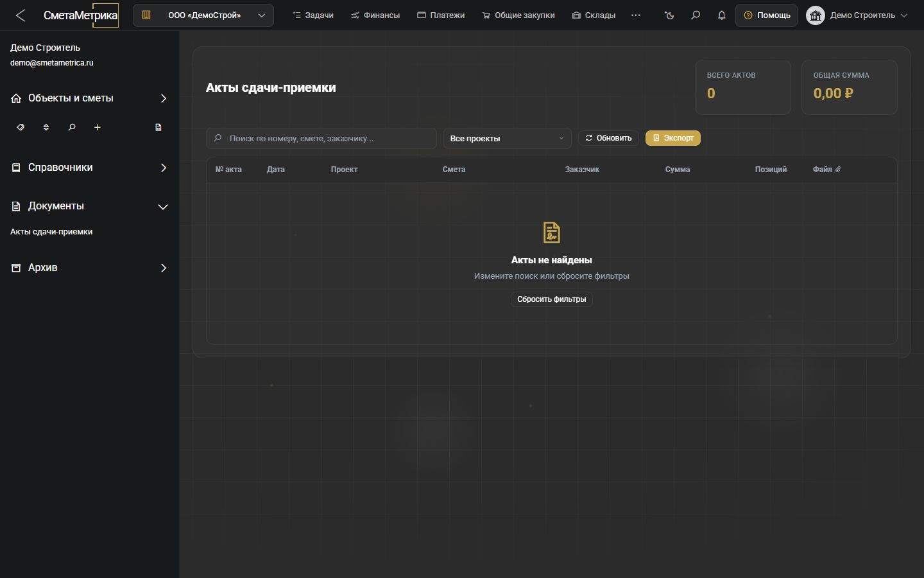Screen dimensions: 924x578
Task: Go to the Финансы section
Action: 375,15
